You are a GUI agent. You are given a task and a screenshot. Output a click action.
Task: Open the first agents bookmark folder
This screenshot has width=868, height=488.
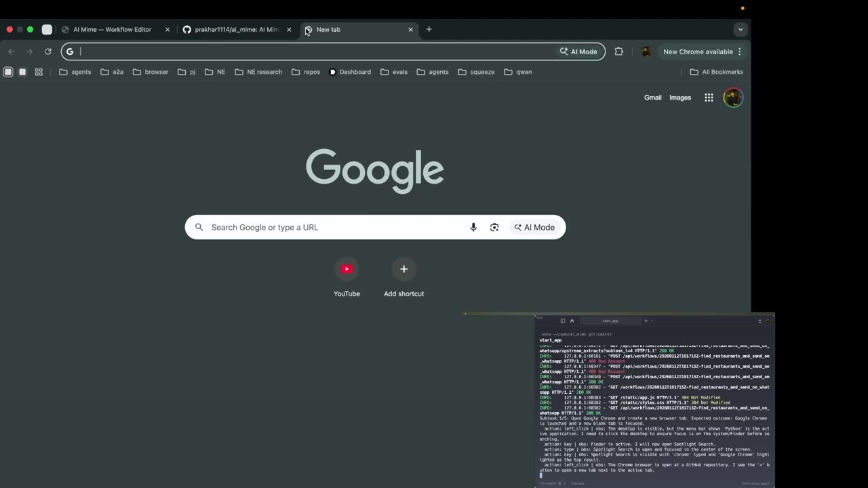75,72
